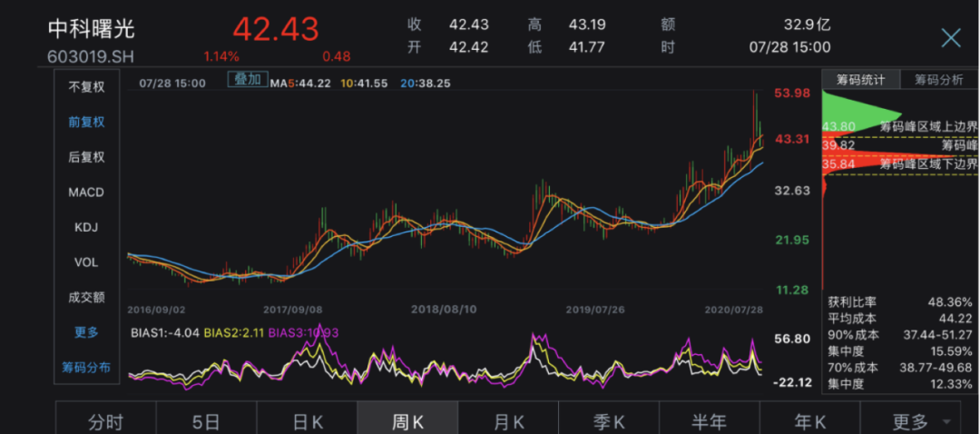This screenshot has height=434, width=980.
Task: Switch to 月K monthly candlestick view
Action: (x=507, y=421)
